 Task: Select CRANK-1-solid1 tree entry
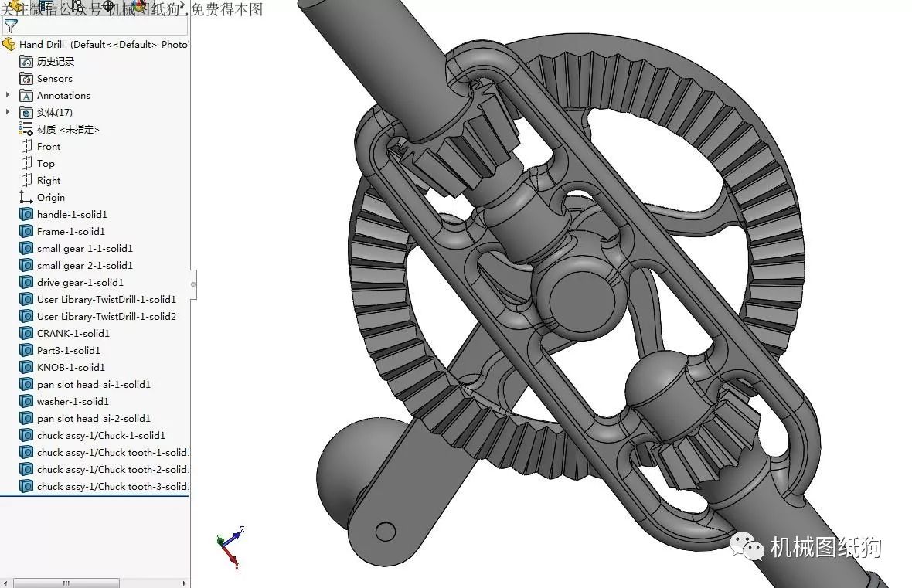click(x=73, y=333)
